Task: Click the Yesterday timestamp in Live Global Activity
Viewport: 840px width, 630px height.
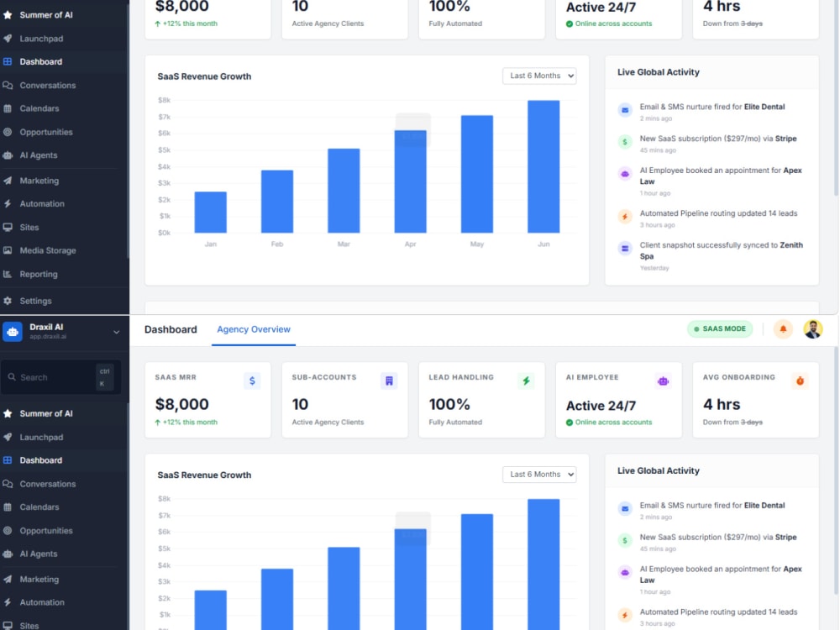Action: click(x=654, y=268)
